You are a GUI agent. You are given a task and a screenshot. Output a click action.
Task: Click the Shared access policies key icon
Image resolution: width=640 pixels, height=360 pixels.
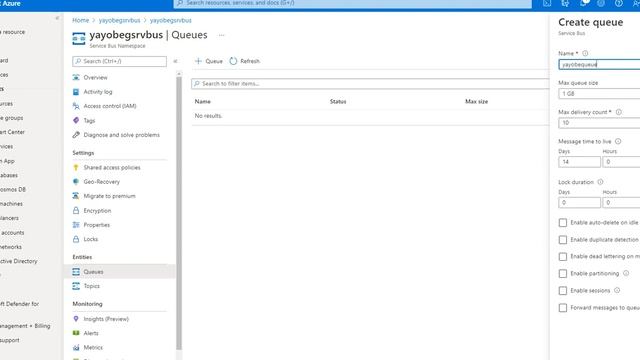[x=76, y=167]
